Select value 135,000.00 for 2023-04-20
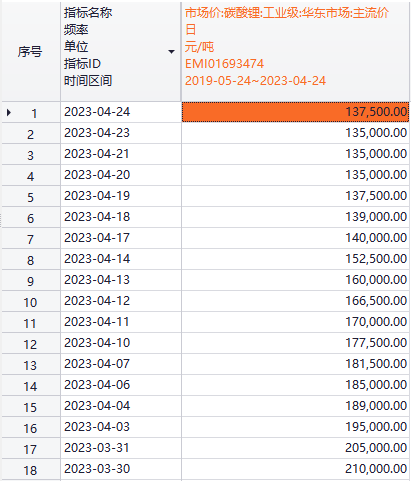 tap(295, 175)
